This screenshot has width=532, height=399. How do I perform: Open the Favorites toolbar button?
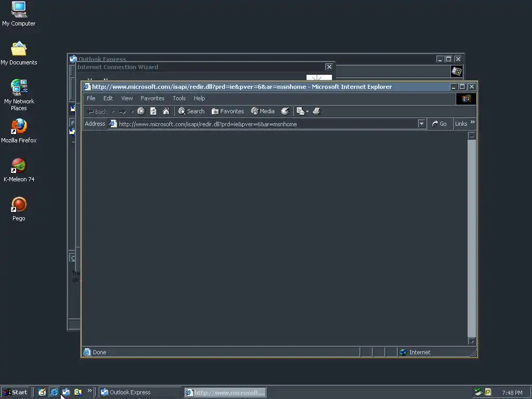click(x=228, y=111)
